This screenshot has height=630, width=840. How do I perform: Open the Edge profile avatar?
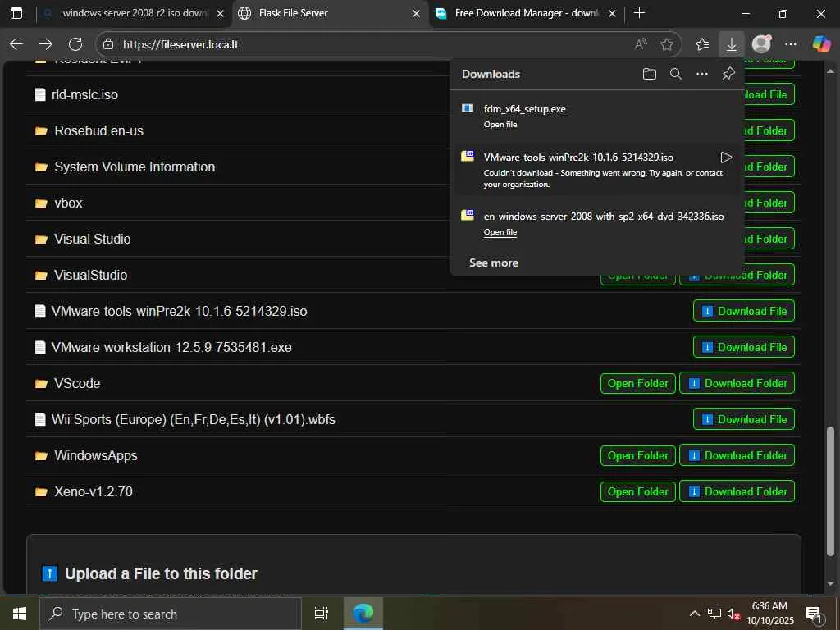click(761, 44)
